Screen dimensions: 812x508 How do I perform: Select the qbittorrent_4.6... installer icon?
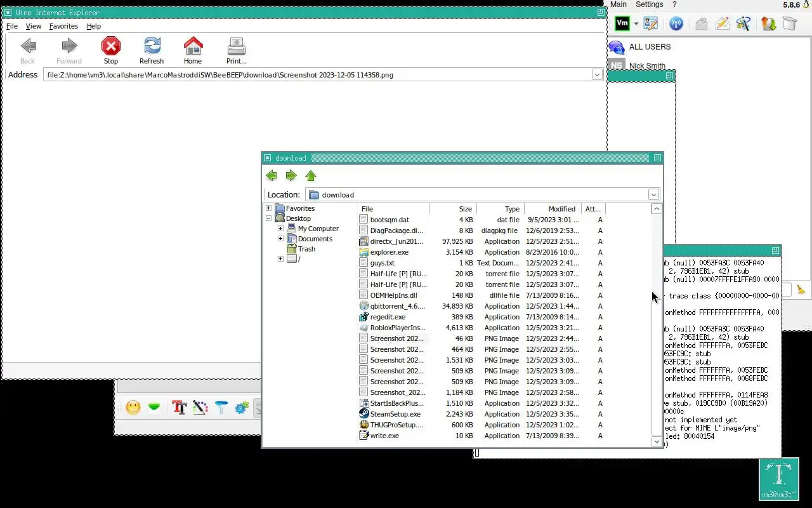[x=363, y=306]
